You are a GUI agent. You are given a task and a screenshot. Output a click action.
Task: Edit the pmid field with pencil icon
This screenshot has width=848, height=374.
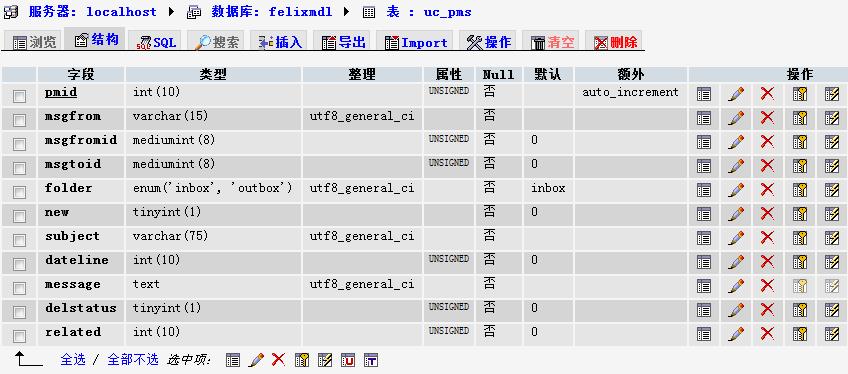tap(736, 94)
